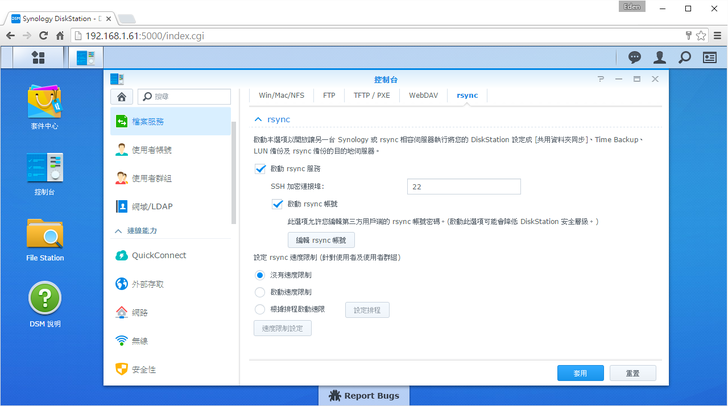
Task: Click the Report Bugs button
Action: (364, 396)
